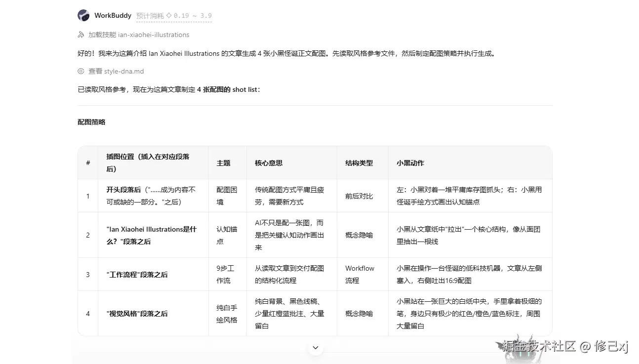Click the 配图策略 section heading
639x364 pixels.
pos(91,122)
